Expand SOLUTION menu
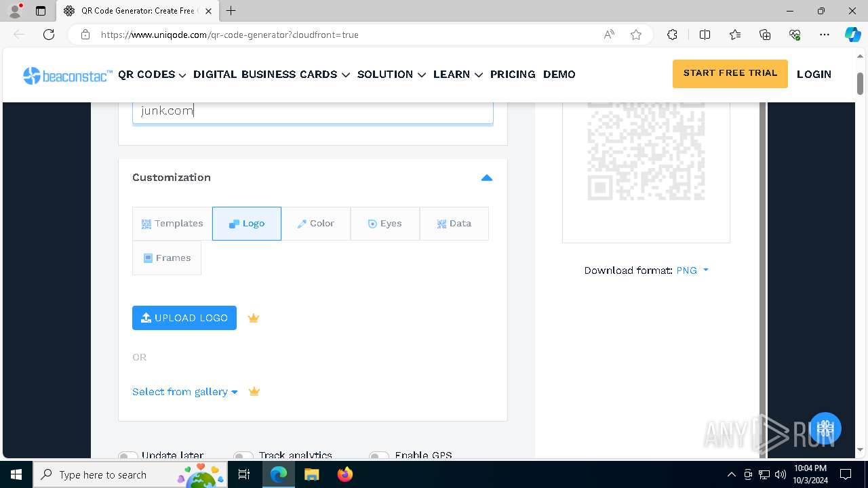This screenshot has height=488, width=868. pyautogui.click(x=391, y=75)
